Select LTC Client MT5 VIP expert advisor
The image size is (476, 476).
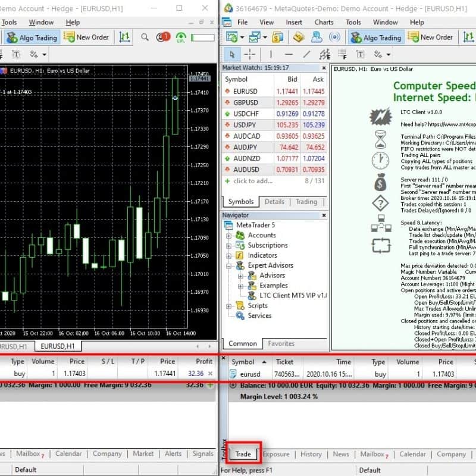click(287, 295)
